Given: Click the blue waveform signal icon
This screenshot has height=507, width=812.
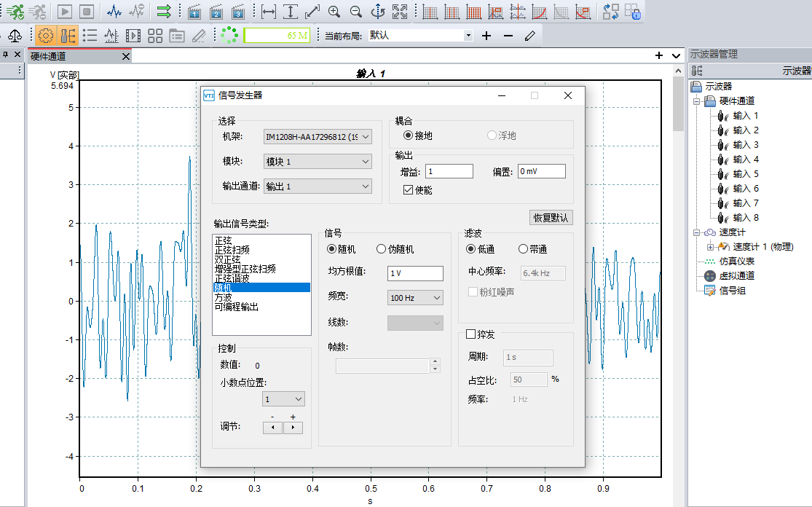Looking at the screenshot, I should pyautogui.click(x=114, y=12).
